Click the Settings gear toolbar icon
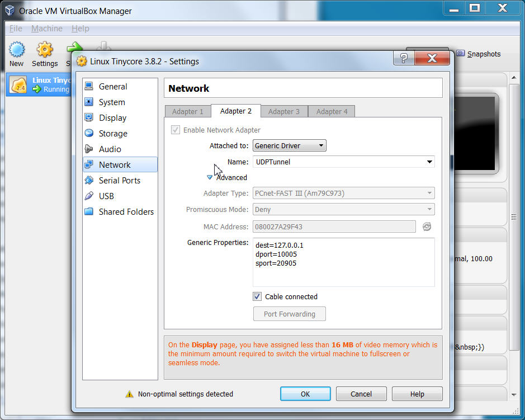 pos(45,49)
